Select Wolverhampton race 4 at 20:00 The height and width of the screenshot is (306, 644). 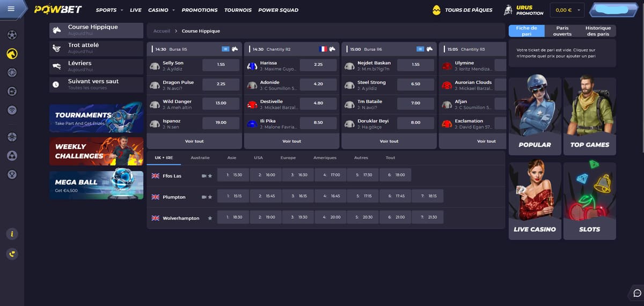[331, 218]
